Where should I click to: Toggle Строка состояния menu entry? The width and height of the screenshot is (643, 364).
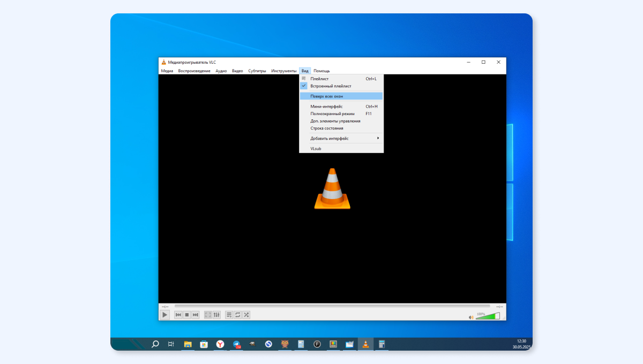341,128
